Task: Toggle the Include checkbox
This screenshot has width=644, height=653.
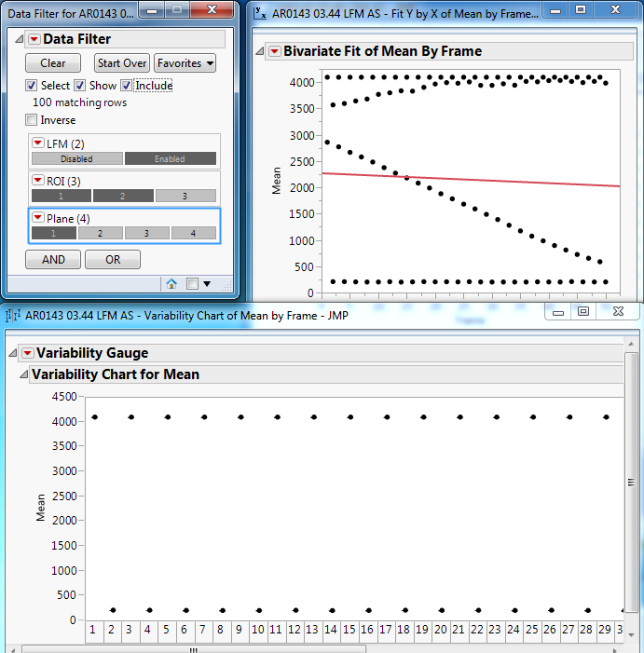Action: (x=126, y=86)
